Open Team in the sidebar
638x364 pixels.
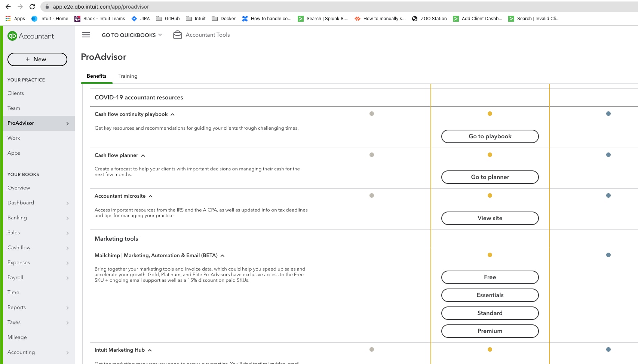[14, 108]
